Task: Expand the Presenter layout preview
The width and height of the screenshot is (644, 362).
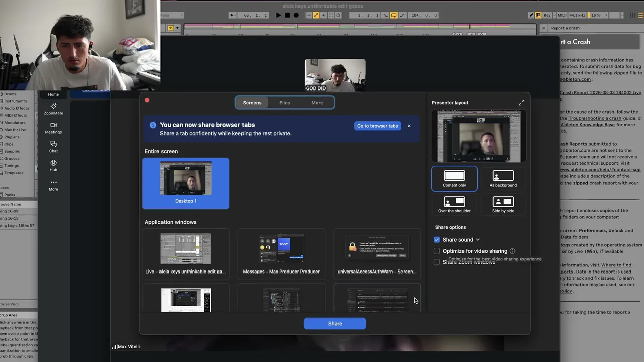Action: coord(521,103)
